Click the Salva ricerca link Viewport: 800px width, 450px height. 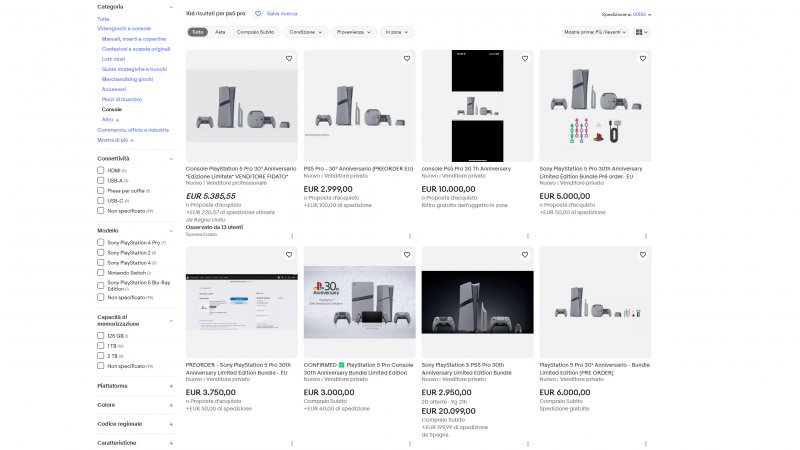tap(281, 14)
